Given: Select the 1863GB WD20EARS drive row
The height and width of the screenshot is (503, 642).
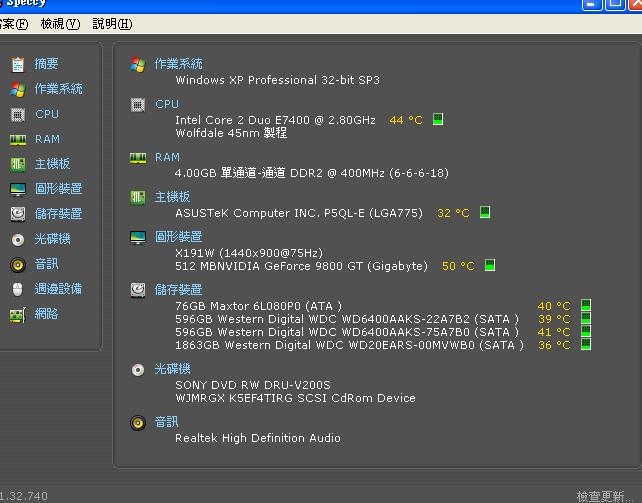Looking at the screenshot, I should [349, 345].
